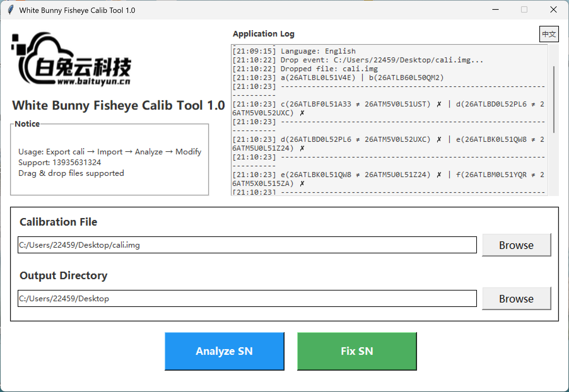
Task: Click the Application Log heading
Action: 263,34
